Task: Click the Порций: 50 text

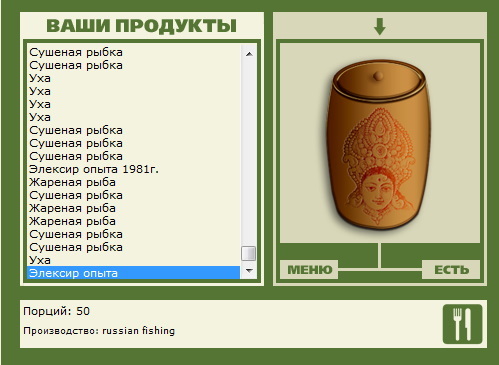Action: tap(57, 311)
